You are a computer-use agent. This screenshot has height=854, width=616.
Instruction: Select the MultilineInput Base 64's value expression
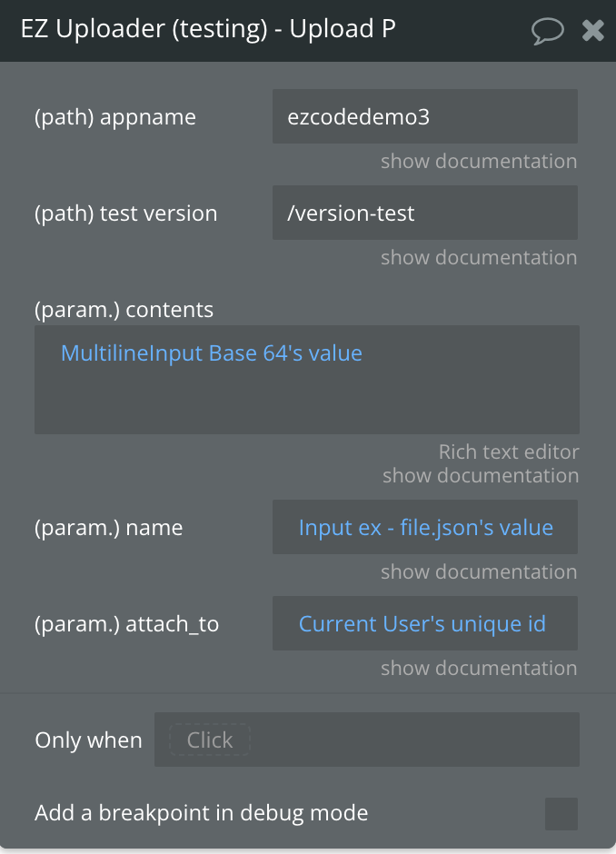212,353
